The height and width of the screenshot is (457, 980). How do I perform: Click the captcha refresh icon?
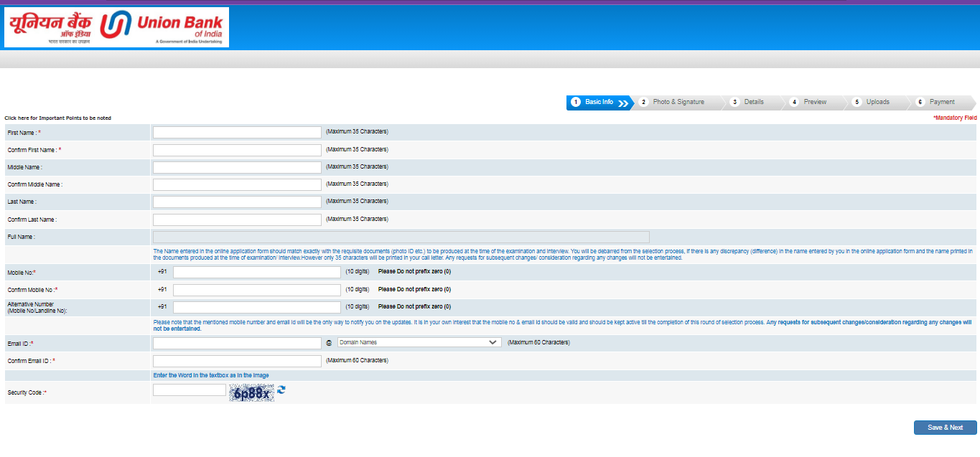click(x=281, y=390)
